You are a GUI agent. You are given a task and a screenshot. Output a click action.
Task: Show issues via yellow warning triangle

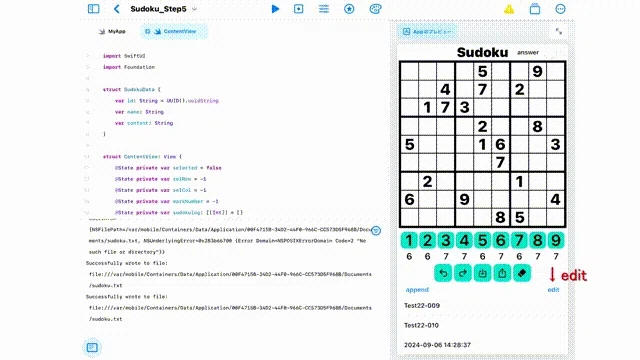point(509,9)
